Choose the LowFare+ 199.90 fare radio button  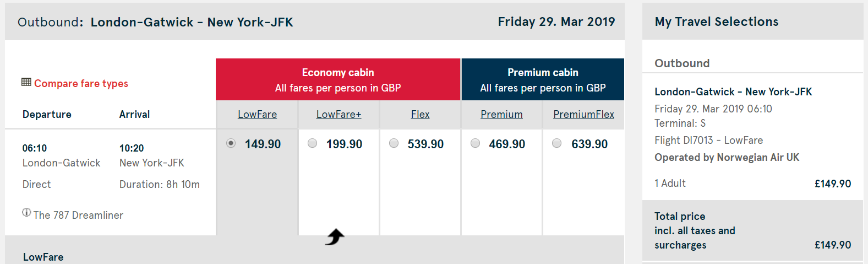pyautogui.click(x=313, y=143)
